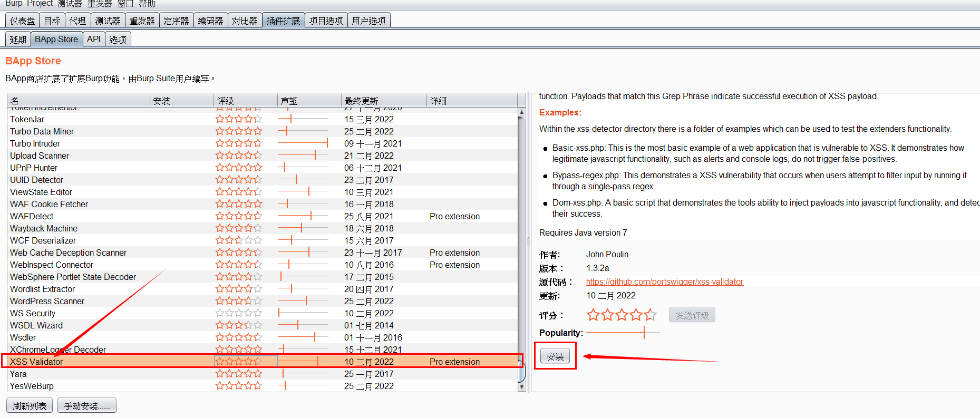Select the Upload Scanner extension
This screenshot has width=980, height=417.
[x=263, y=156]
